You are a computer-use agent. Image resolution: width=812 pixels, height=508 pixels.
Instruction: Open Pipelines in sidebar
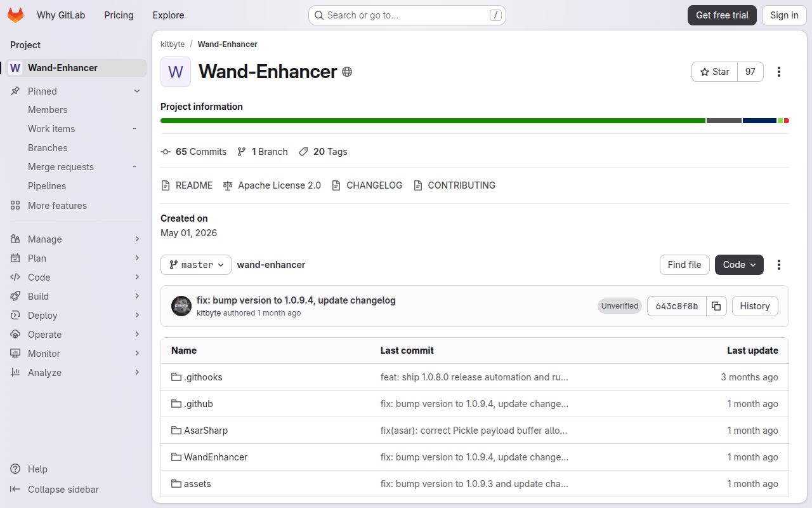(x=47, y=186)
